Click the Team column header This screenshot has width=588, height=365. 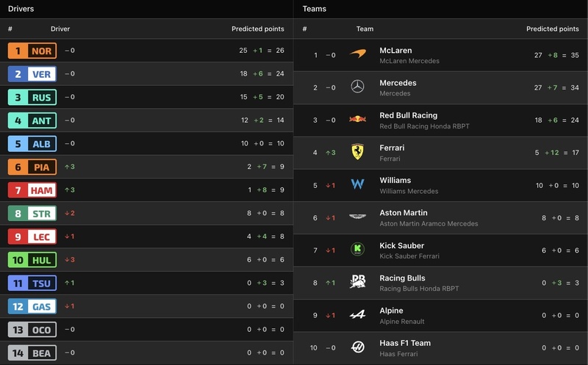365,29
